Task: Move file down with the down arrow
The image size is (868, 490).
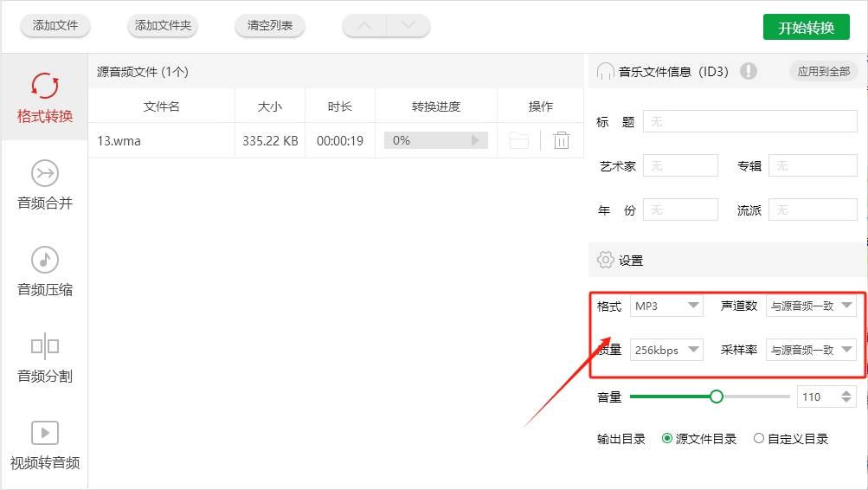Action: click(x=408, y=25)
